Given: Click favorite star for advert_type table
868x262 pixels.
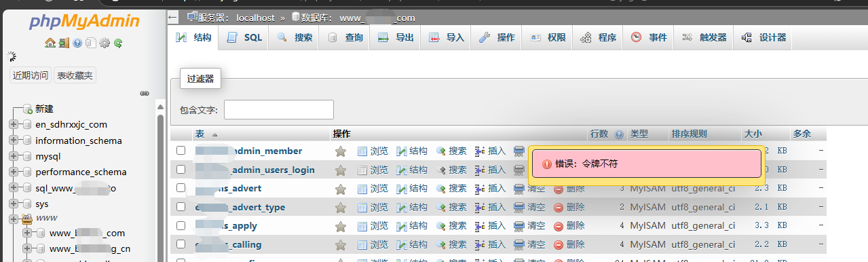Looking at the screenshot, I should pyautogui.click(x=341, y=207).
